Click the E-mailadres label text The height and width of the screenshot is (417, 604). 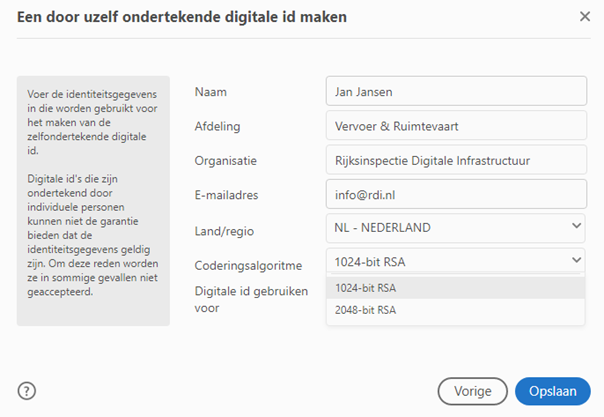coord(229,195)
